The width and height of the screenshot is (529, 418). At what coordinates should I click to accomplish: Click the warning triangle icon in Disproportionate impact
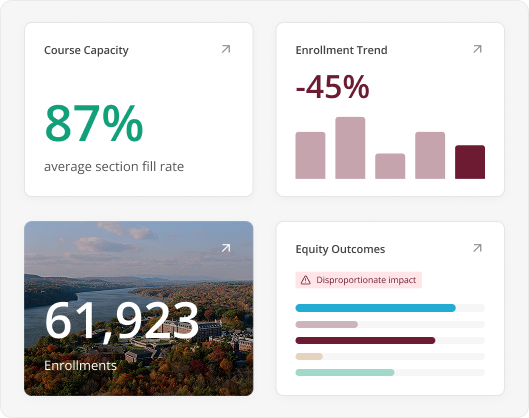pyautogui.click(x=305, y=280)
